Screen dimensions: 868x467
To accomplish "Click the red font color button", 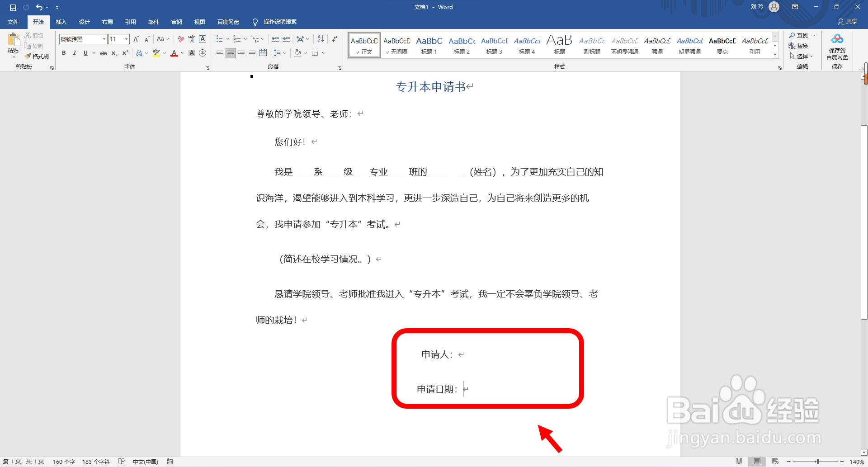I will 174,53.
